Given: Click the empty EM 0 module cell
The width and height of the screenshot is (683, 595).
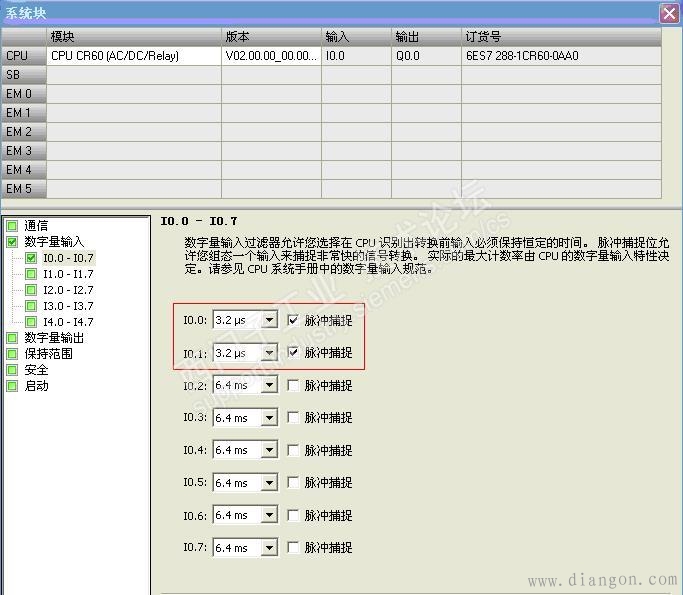Looking at the screenshot, I should [x=134, y=94].
